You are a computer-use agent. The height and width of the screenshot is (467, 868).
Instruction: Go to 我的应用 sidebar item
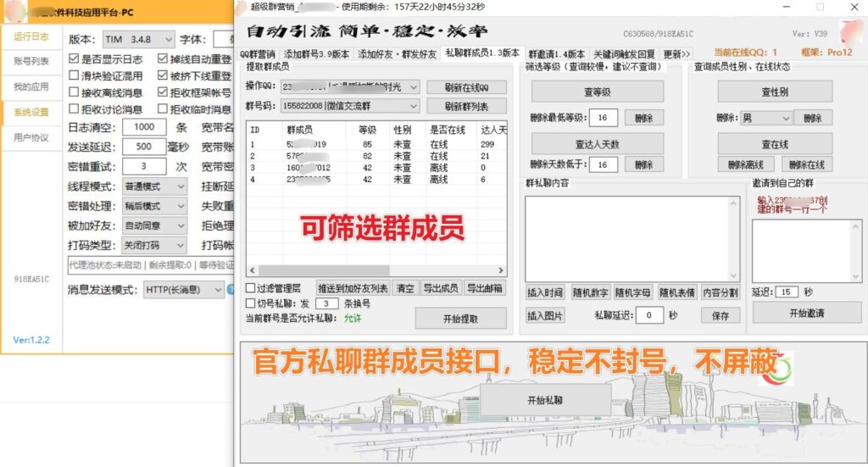pyautogui.click(x=31, y=86)
